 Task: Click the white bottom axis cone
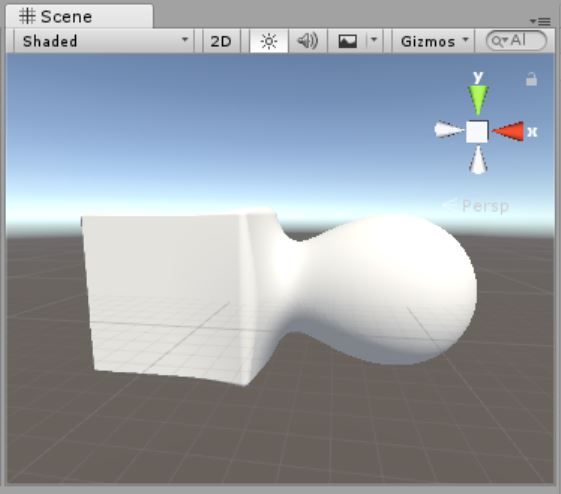(x=478, y=160)
